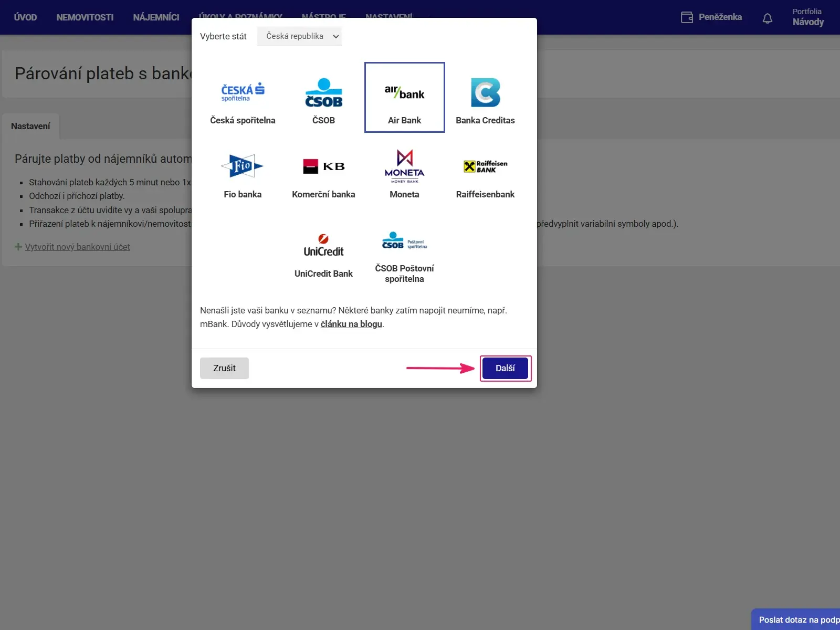840x630 pixels.
Task: Click Poslat dotaz na podporu button
Action: tap(796, 619)
